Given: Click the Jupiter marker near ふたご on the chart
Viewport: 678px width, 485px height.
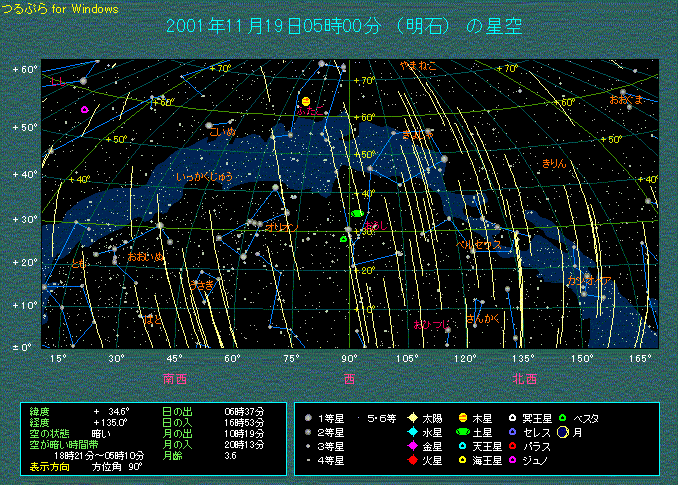Looking at the screenshot, I should point(306,102).
